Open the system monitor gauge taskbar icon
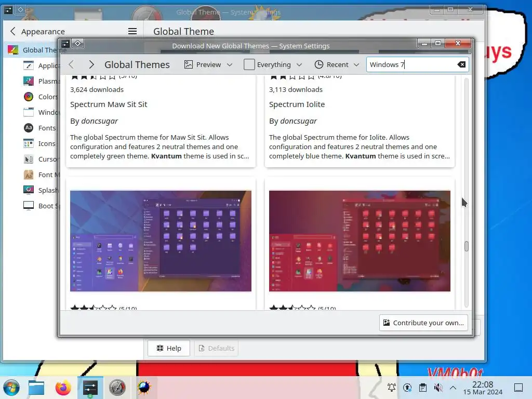This screenshot has width=532, height=399. 117,388
